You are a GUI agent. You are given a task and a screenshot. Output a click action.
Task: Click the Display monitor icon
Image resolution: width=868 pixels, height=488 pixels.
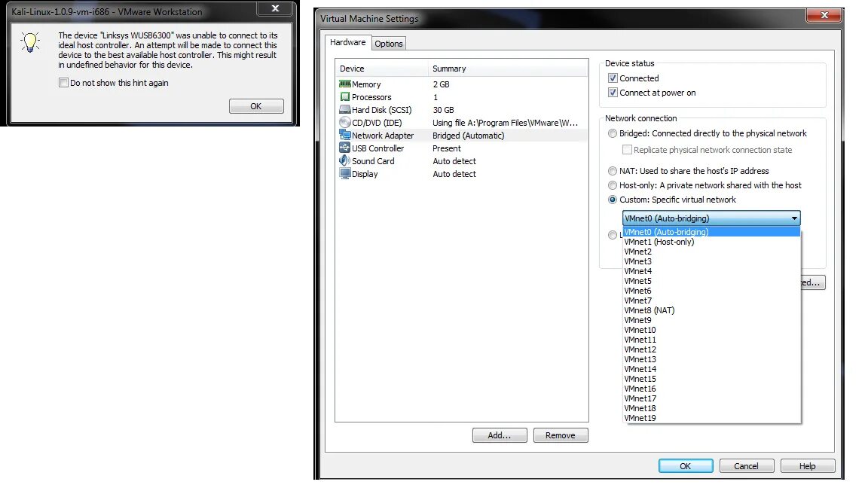(x=345, y=173)
